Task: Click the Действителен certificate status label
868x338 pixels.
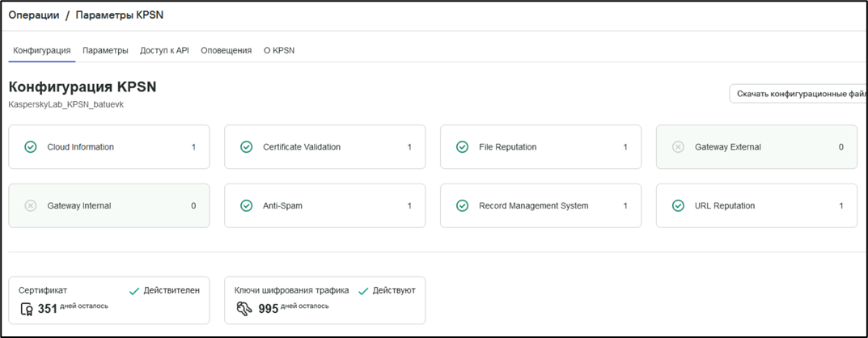Action: click(x=171, y=290)
